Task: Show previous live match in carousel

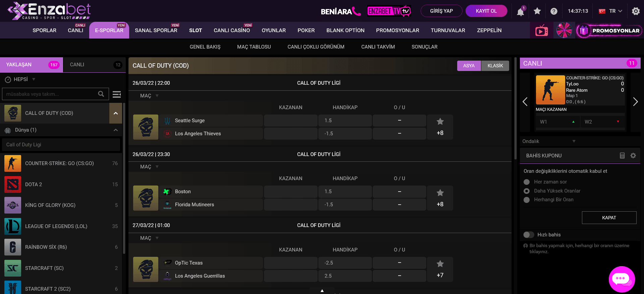Action: click(x=525, y=102)
